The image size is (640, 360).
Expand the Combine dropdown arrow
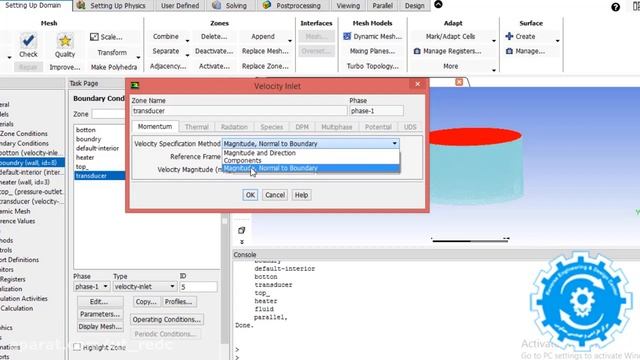(x=187, y=41)
